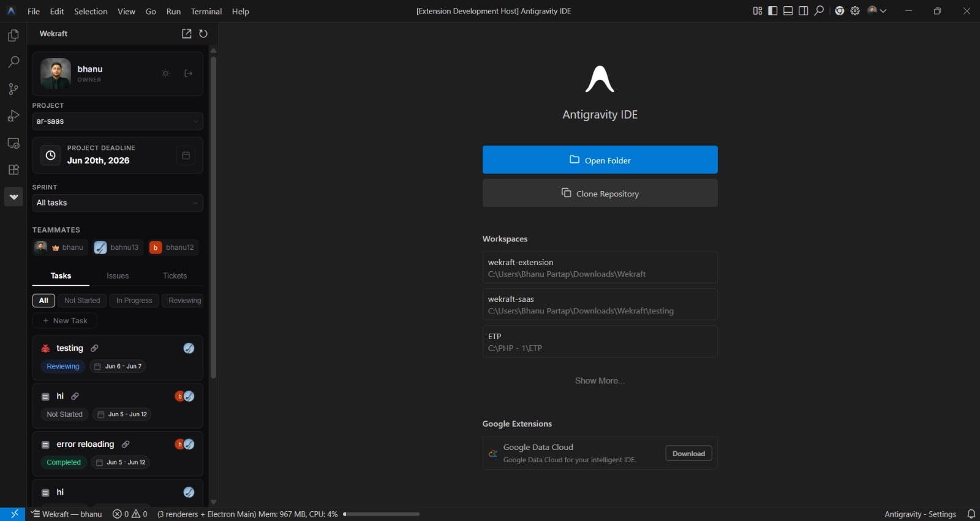This screenshot has height=521, width=980.
Task: Click the bhanu profile picture
Action: pos(56,73)
